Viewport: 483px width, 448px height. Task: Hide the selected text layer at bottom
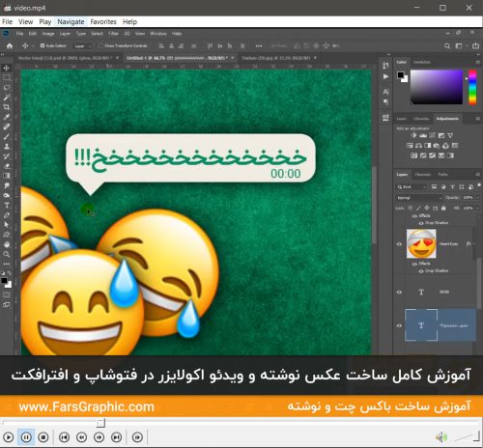(399, 325)
